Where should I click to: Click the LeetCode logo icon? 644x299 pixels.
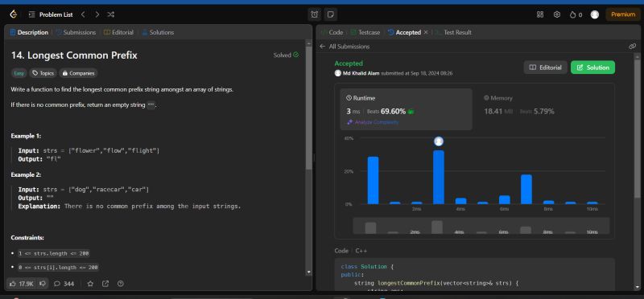13,14
